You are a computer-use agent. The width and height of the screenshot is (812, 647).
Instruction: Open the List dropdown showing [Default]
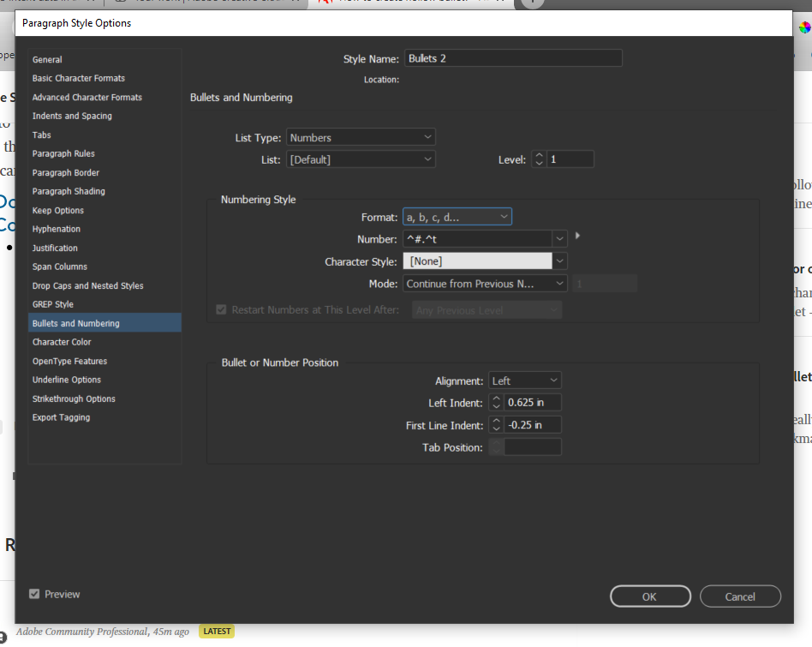[x=360, y=159]
